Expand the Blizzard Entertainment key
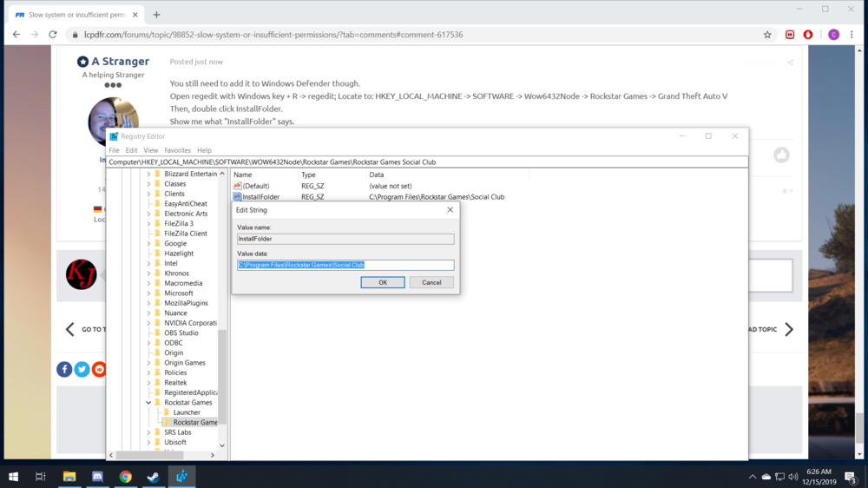868x488 pixels. pyautogui.click(x=148, y=174)
